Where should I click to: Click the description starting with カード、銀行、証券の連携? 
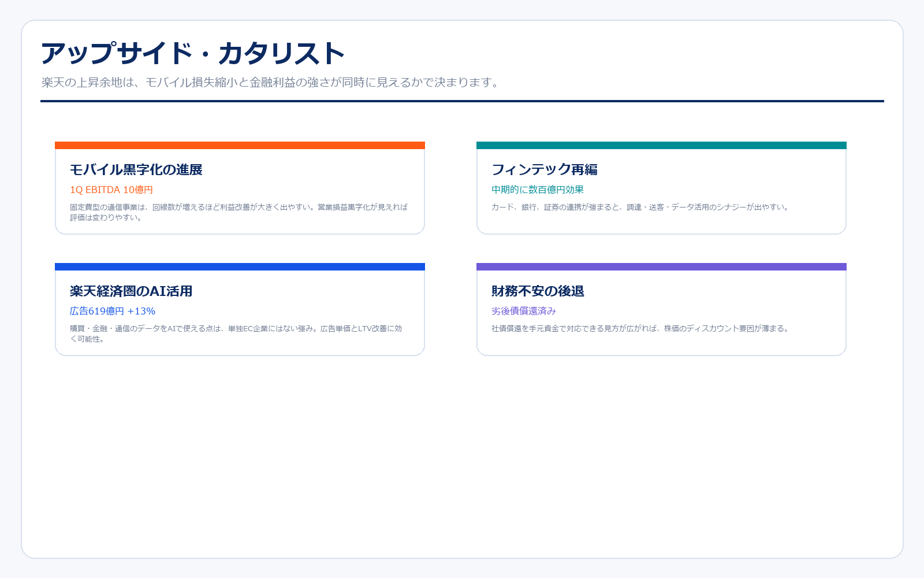[x=640, y=207]
